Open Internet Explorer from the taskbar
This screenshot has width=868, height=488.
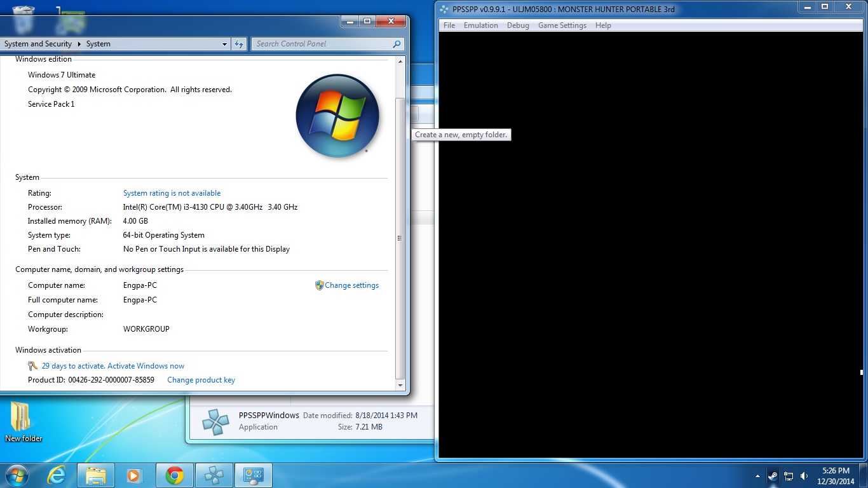[57, 475]
